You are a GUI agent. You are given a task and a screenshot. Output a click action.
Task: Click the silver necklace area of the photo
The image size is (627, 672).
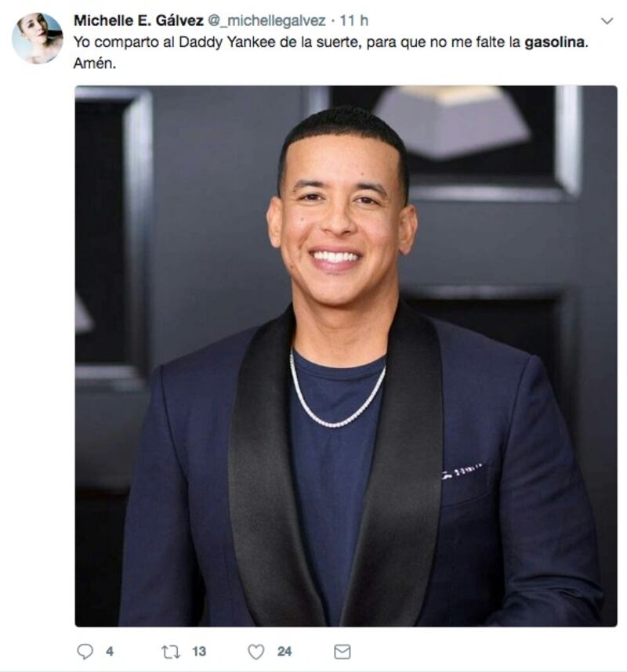pyautogui.click(x=338, y=392)
